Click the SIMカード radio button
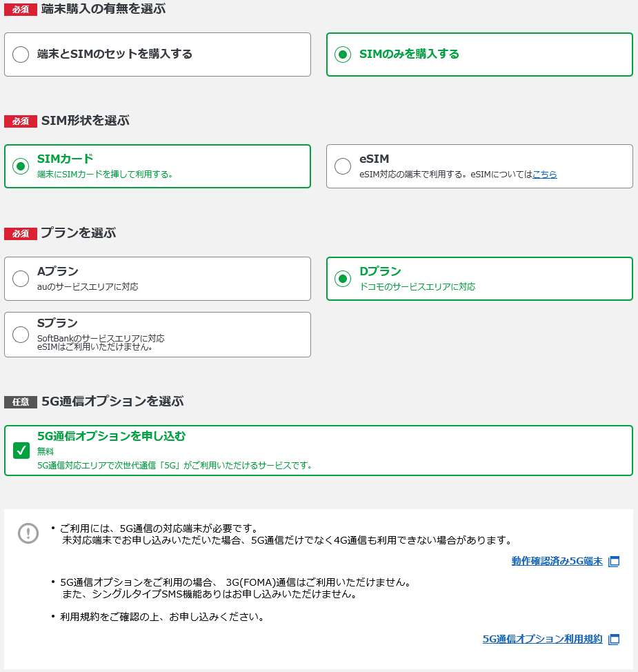The width and height of the screenshot is (638, 672). pyautogui.click(x=20, y=166)
